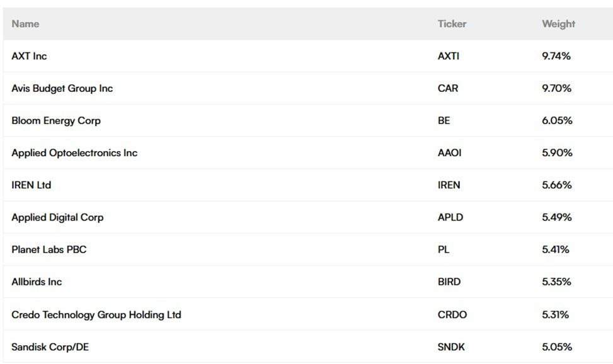Click the CRDO ticker symbol
Image resolution: width=613 pixels, height=364 pixels.
tap(452, 314)
